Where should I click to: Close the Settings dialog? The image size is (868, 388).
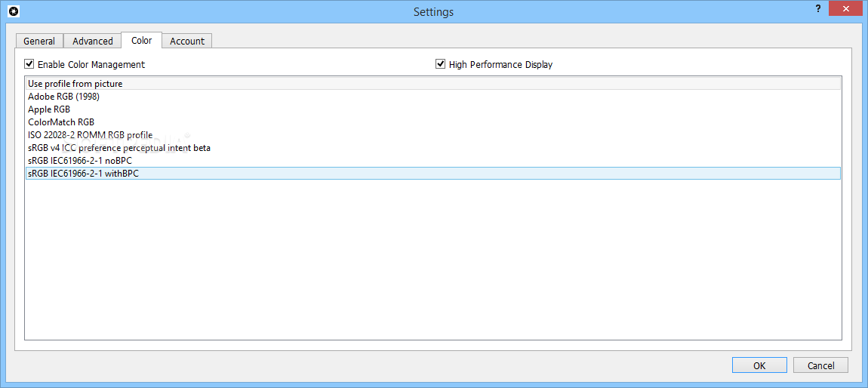click(845, 8)
